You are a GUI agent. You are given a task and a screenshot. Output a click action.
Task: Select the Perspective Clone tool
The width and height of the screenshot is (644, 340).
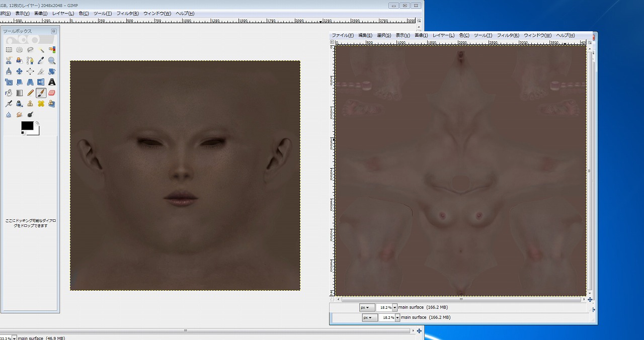point(52,104)
